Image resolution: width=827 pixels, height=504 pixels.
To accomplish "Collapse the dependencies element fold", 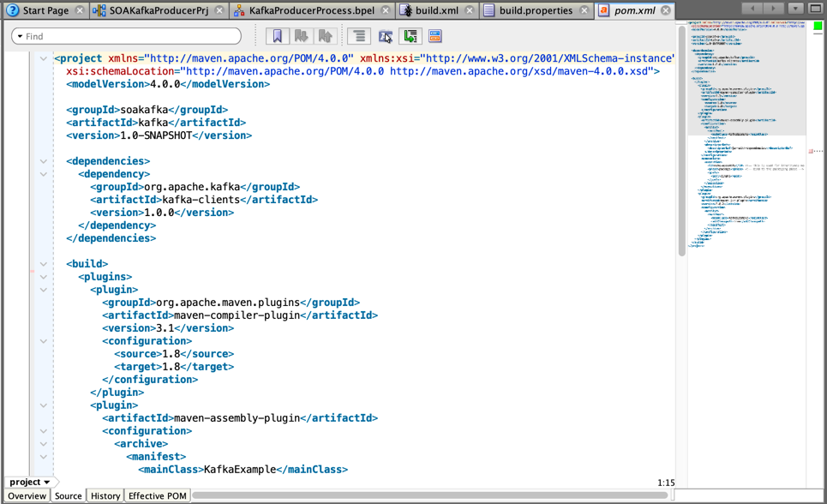I will point(44,161).
